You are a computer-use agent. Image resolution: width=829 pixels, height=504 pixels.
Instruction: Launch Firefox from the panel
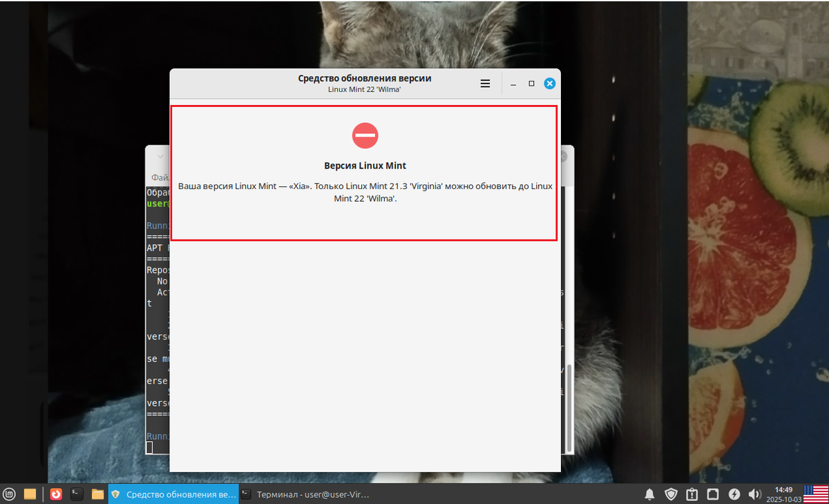pos(56,494)
